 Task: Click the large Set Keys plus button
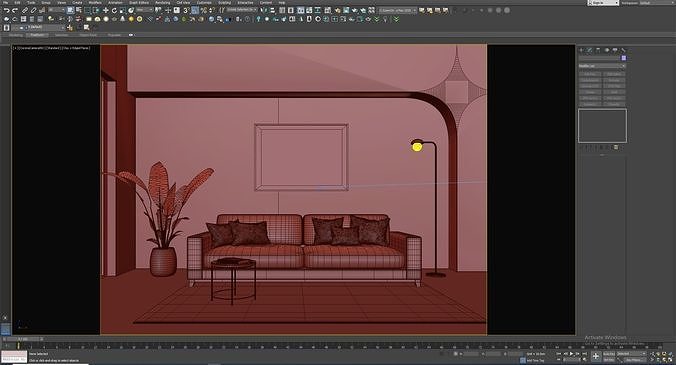pyautogui.click(x=596, y=356)
